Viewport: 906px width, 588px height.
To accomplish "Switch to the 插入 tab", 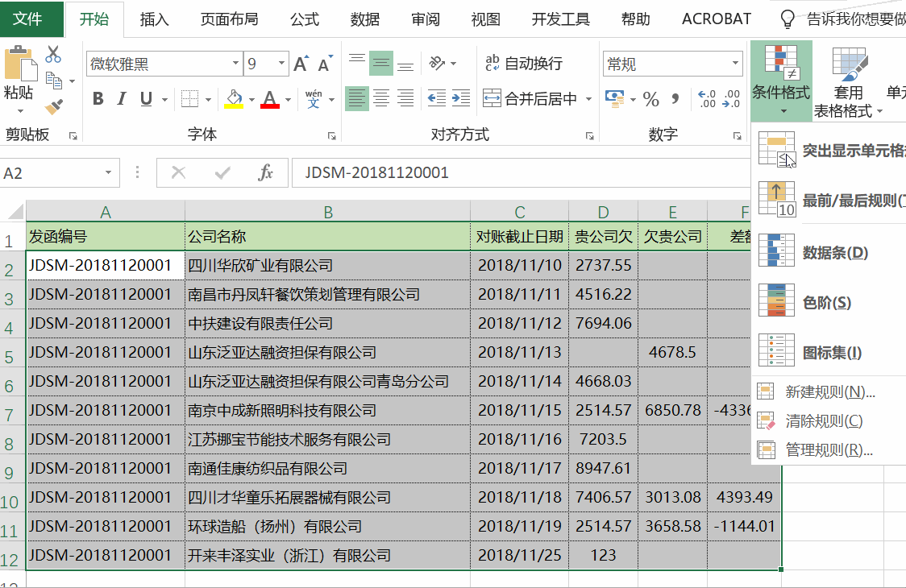I will [154, 19].
